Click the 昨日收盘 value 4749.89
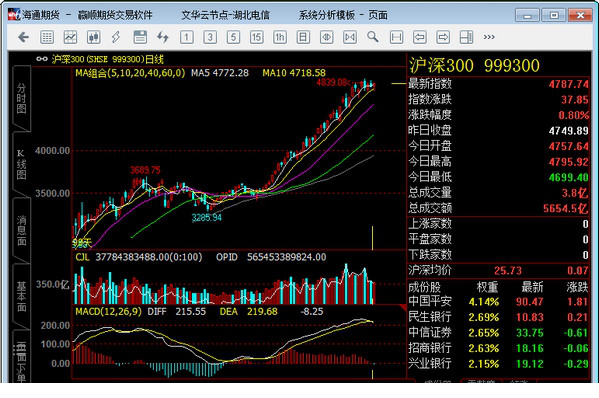The height and width of the screenshot is (398, 599). 568,131
